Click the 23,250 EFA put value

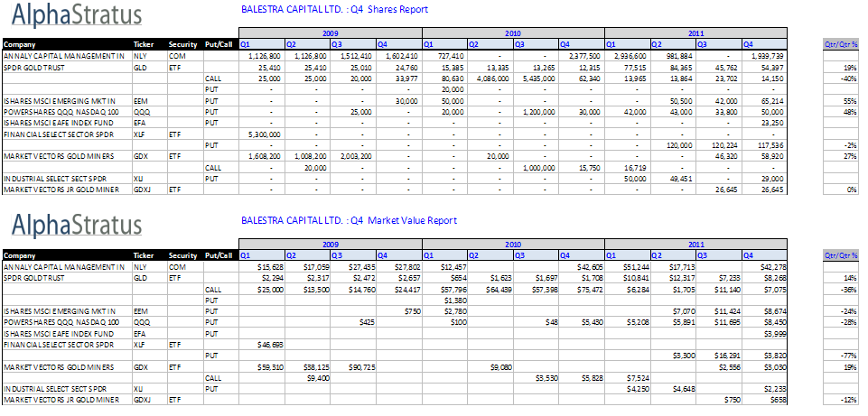tap(764, 123)
